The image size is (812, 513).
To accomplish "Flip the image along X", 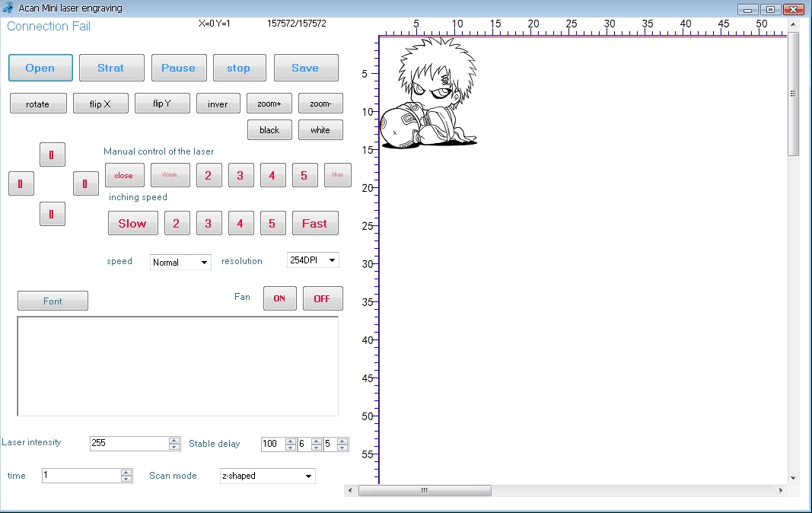I will pyautogui.click(x=100, y=104).
